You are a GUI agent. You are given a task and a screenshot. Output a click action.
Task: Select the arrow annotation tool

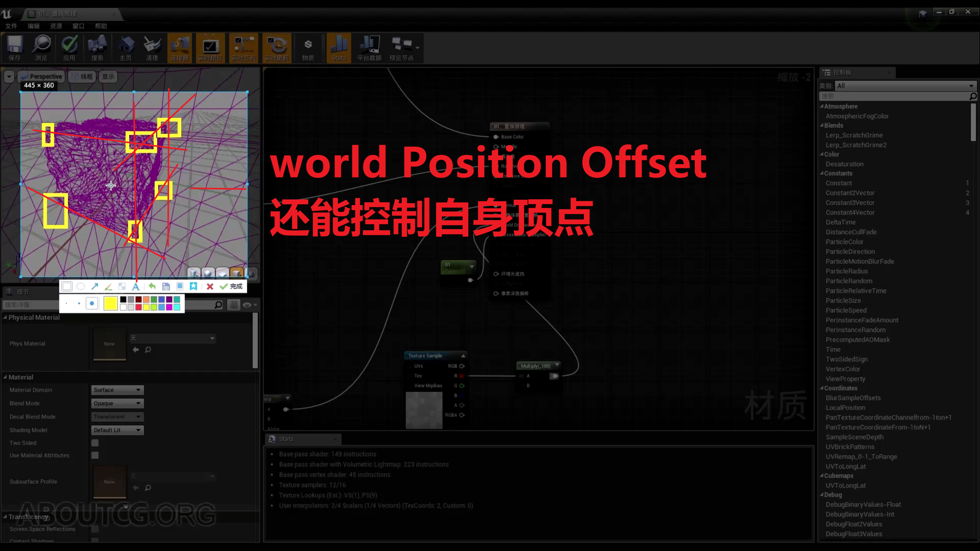[x=95, y=286]
